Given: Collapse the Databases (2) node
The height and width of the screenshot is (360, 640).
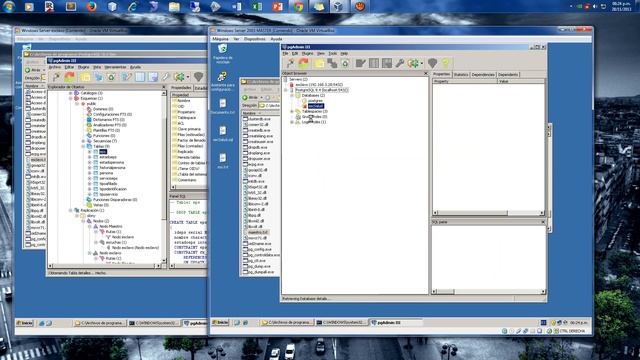Looking at the screenshot, I should click(x=292, y=95).
